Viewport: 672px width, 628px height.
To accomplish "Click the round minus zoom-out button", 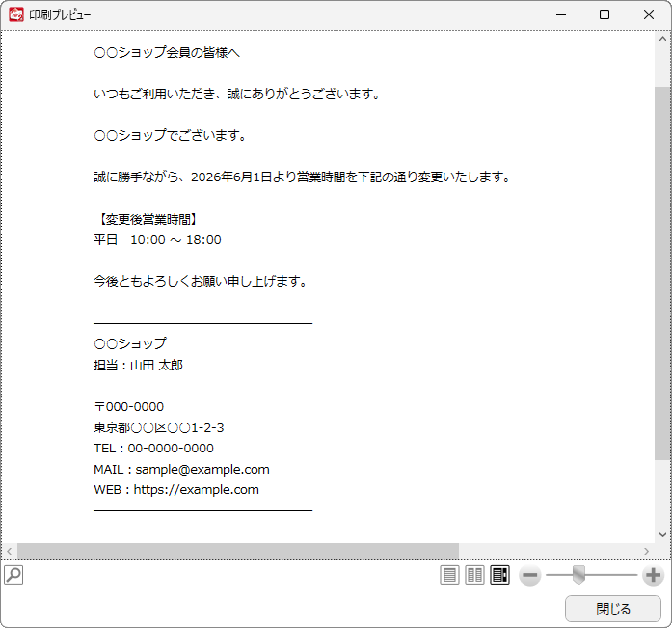I will (529, 575).
